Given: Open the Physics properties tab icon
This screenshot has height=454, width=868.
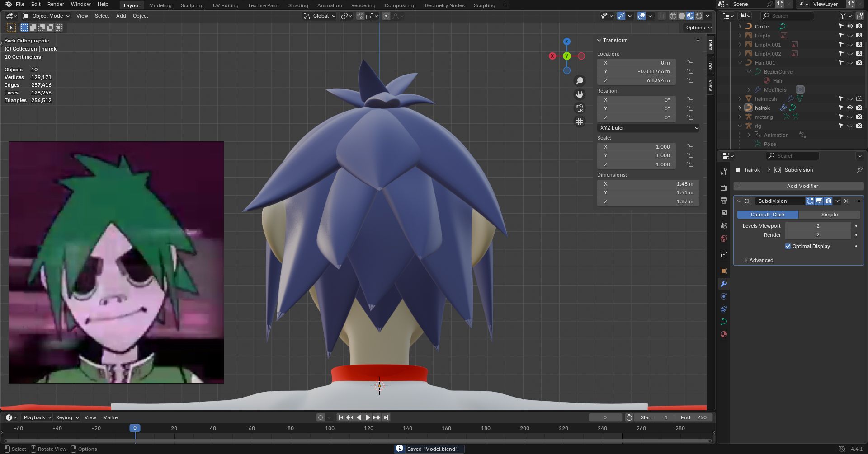Looking at the screenshot, I should click(724, 296).
